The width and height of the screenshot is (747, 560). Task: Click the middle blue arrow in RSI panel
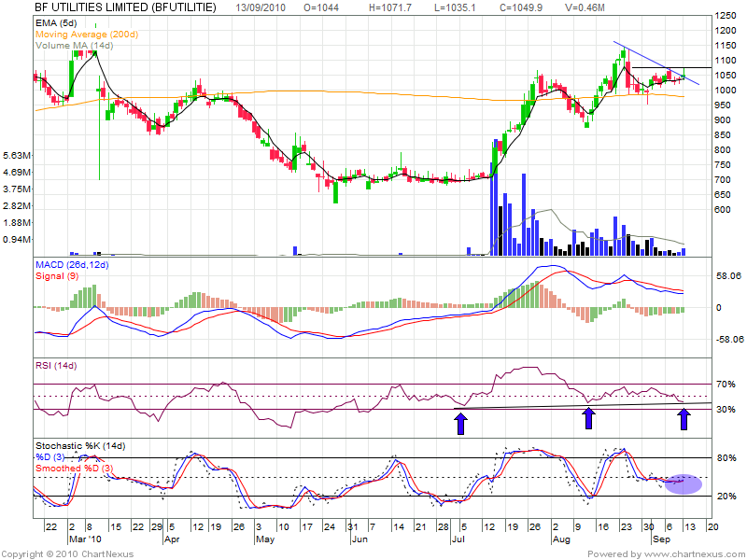pyautogui.click(x=588, y=418)
